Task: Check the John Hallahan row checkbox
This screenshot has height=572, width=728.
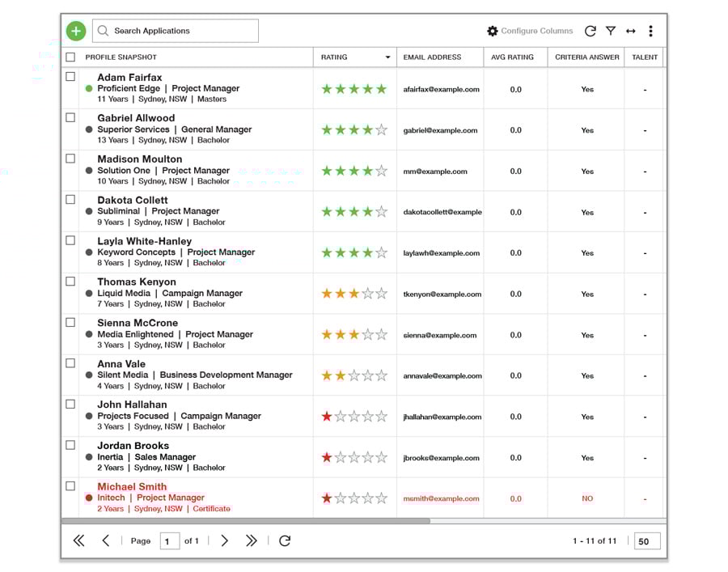Action: point(70,404)
